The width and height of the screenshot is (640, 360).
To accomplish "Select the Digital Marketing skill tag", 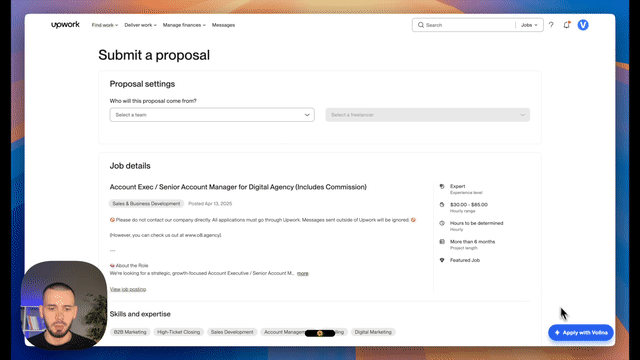I will point(373,332).
